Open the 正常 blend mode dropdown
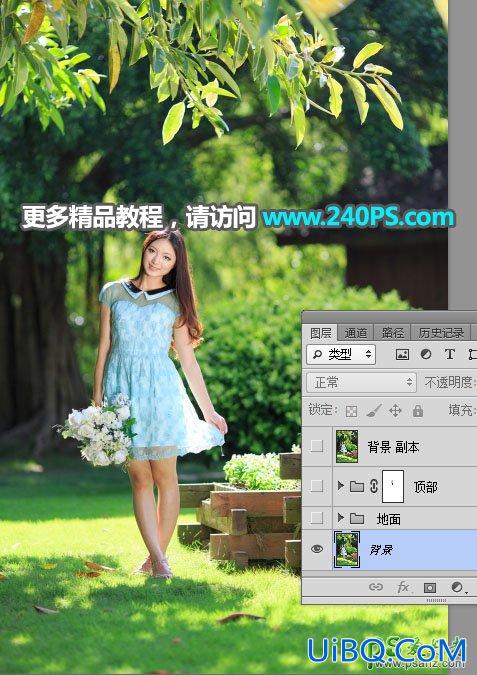Screen dimensions: 477x675 click(x=361, y=382)
